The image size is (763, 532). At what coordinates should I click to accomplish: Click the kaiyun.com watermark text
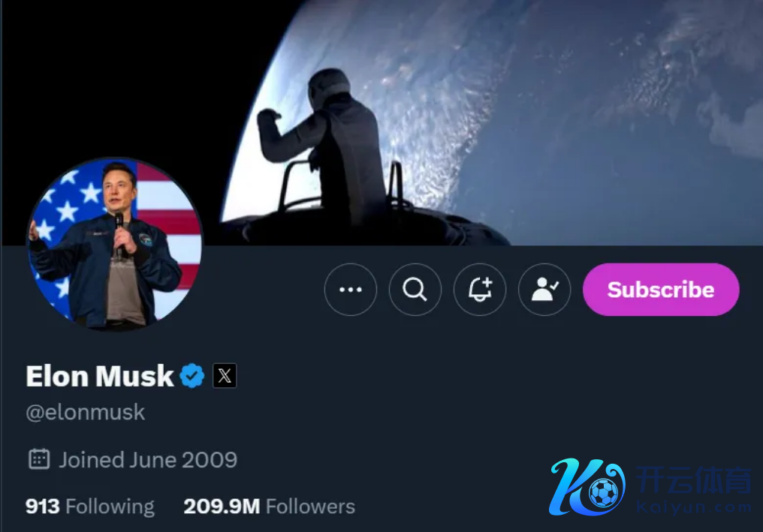coord(693,508)
